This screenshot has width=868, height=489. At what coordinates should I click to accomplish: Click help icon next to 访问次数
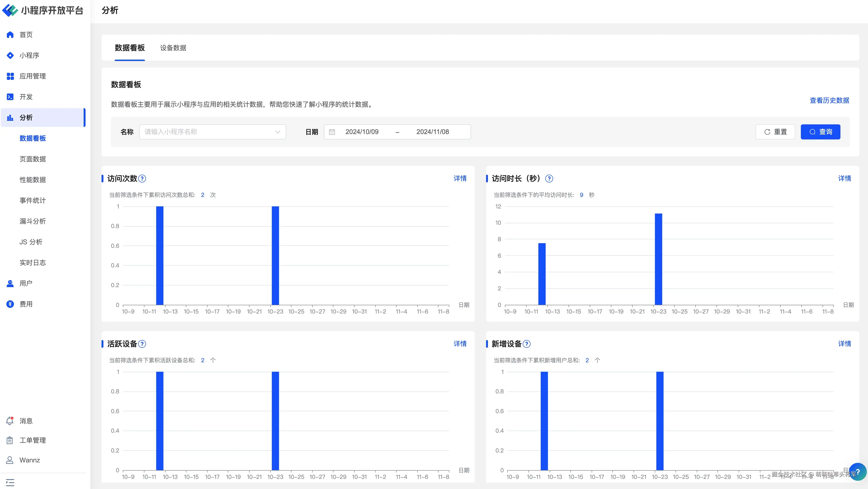click(x=142, y=179)
